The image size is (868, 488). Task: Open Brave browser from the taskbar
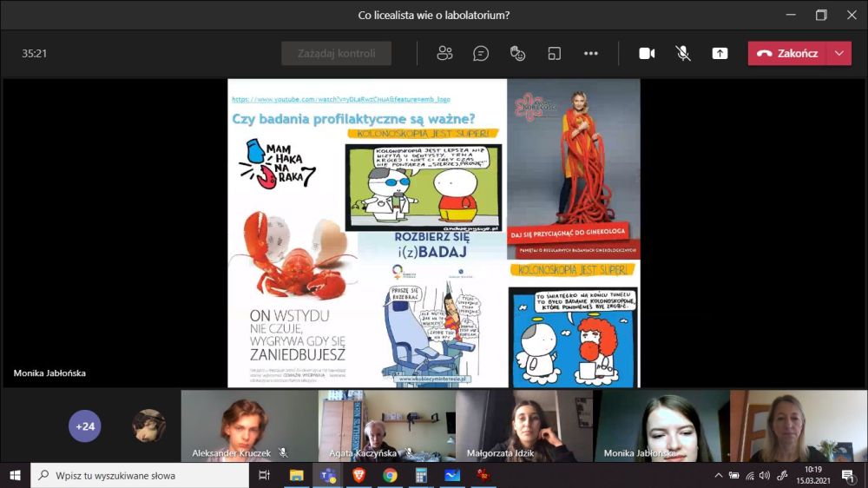point(358,475)
